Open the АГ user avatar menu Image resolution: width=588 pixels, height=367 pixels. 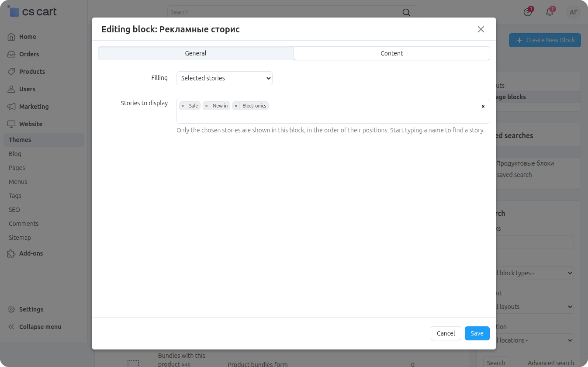point(574,12)
